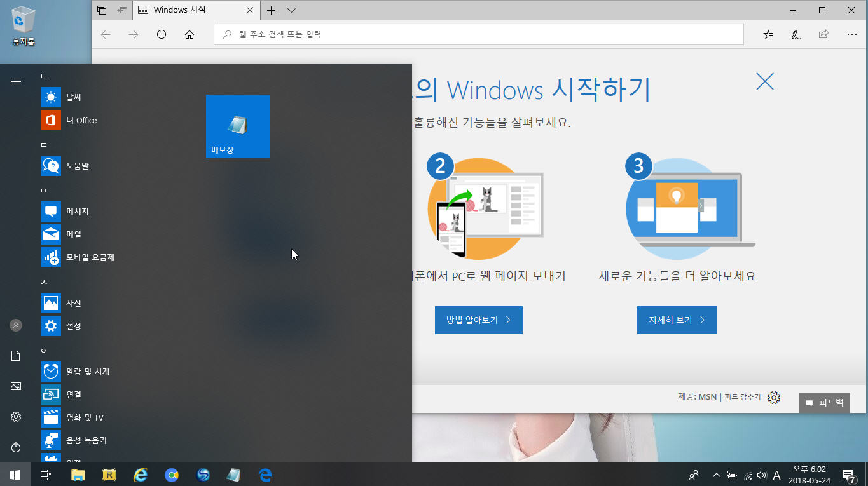Click the Add notes pen icon in Edge

click(796, 34)
